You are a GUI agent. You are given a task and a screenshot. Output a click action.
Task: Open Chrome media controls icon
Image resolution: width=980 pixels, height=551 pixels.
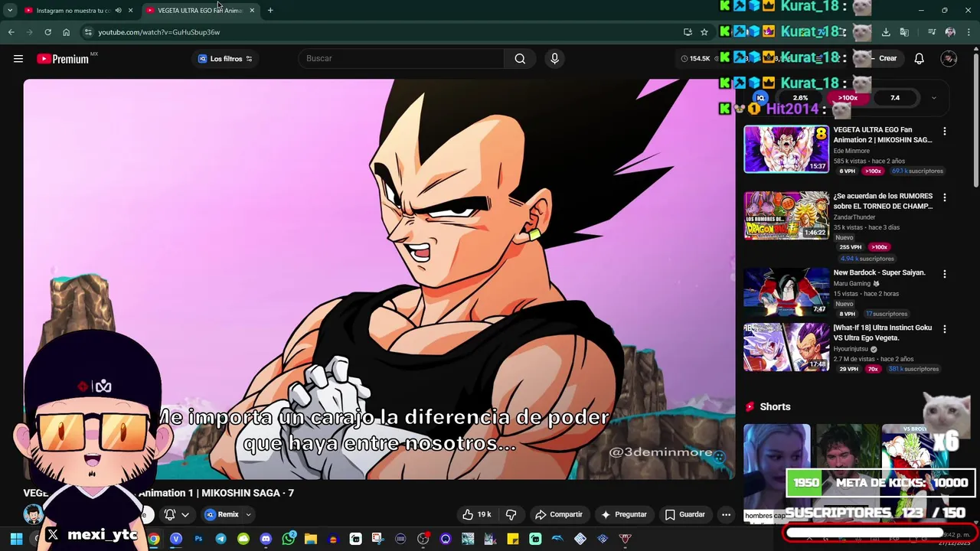(932, 32)
